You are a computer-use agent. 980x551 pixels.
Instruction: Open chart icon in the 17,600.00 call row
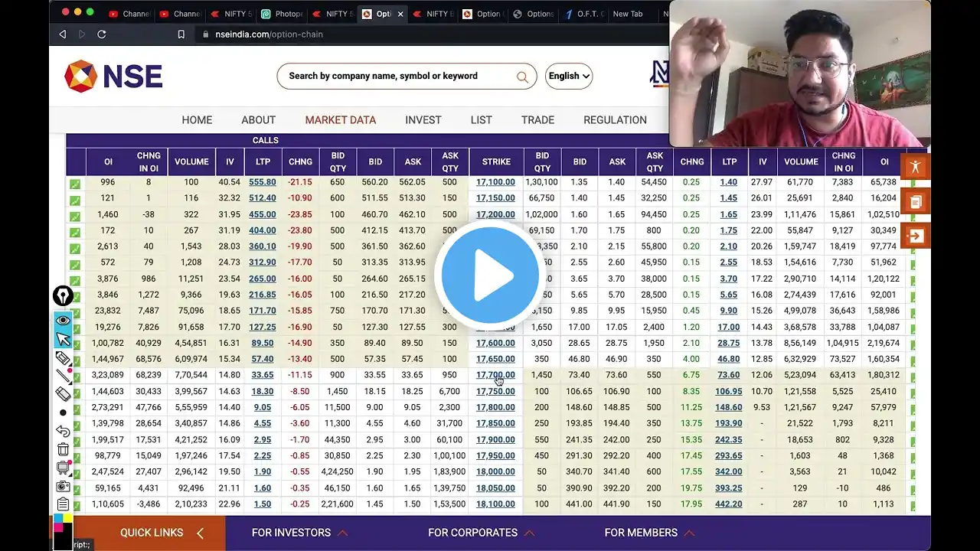pyautogui.click(x=75, y=344)
